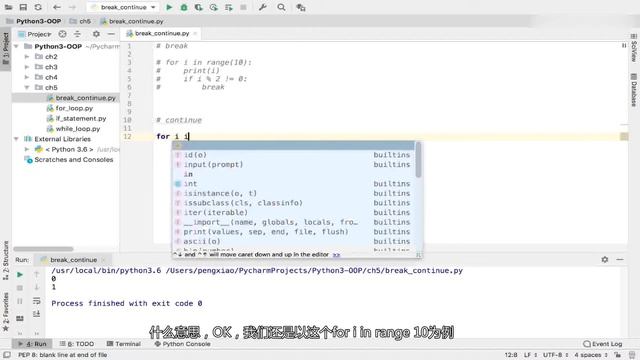
Task: Open Run panel gear settings
Action: click(x=605, y=260)
